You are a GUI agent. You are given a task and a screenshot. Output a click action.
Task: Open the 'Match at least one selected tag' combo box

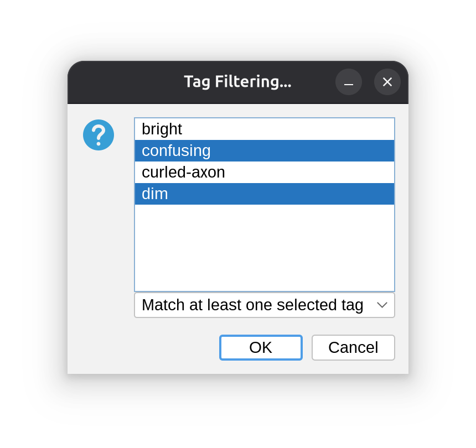click(265, 305)
